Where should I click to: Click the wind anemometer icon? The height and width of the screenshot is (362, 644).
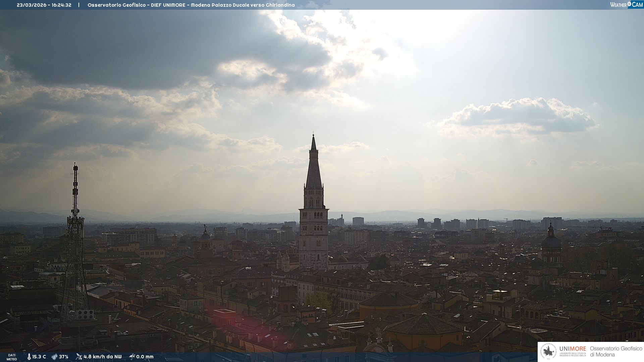coord(79,357)
